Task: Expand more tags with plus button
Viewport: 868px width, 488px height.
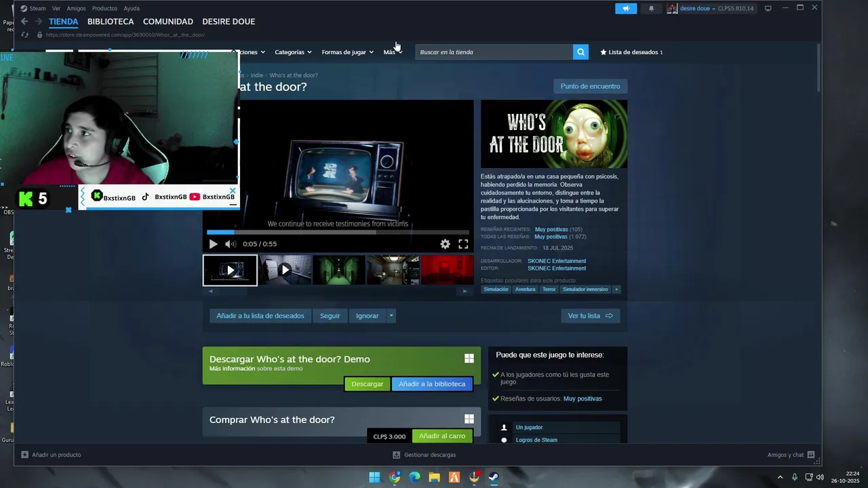Action: click(616, 289)
